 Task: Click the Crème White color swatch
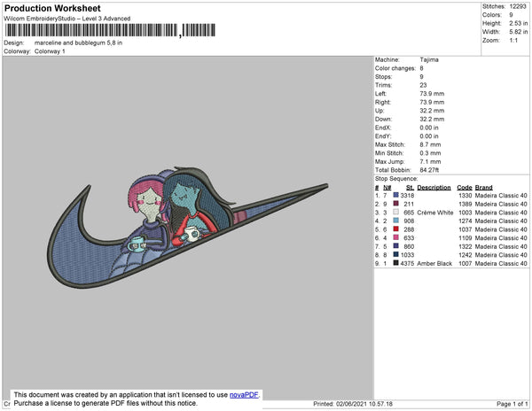[x=395, y=212]
